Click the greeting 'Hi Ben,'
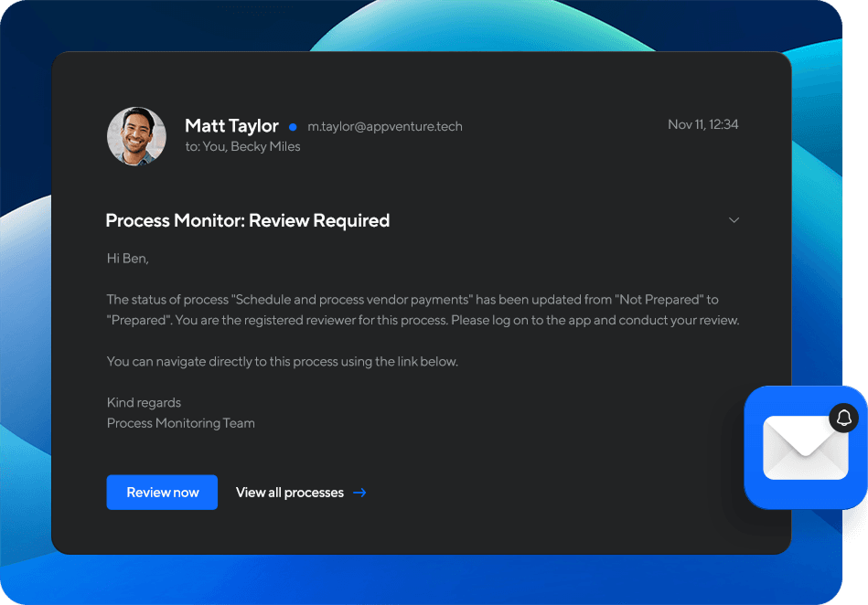The height and width of the screenshot is (605, 868). point(128,259)
